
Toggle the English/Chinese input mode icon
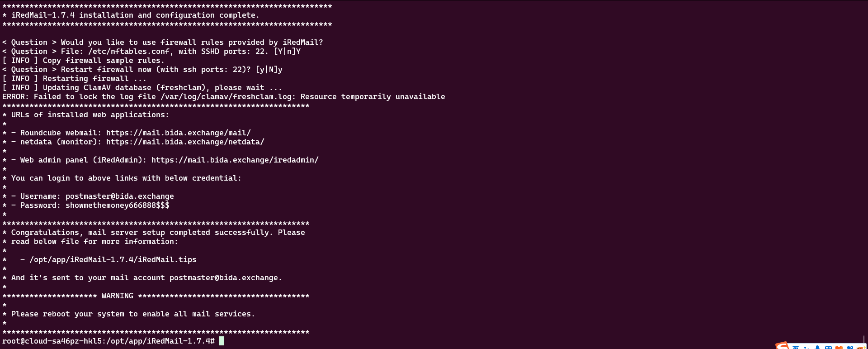tap(796, 347)
